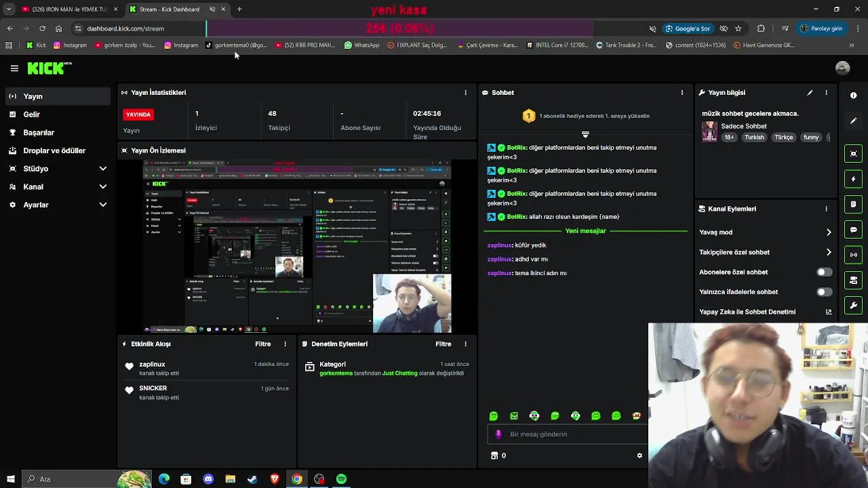868x488 pixels.
Task: Open Yavaş mod settings
Action: [x=765, y=232]
